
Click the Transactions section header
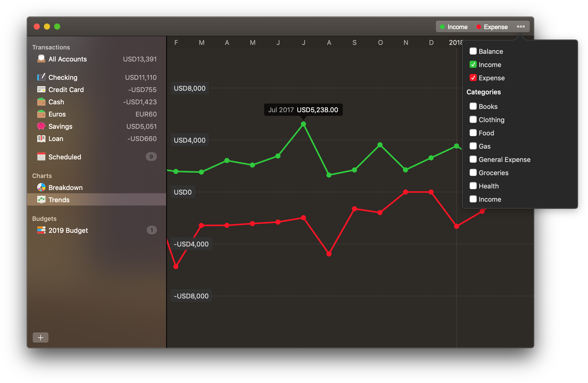tap(51, 47)
